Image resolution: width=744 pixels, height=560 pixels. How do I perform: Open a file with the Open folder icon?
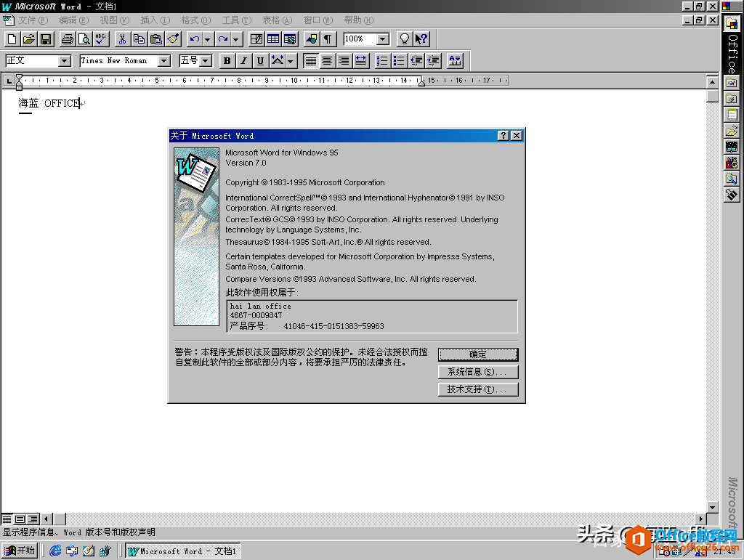pos(29,39)
